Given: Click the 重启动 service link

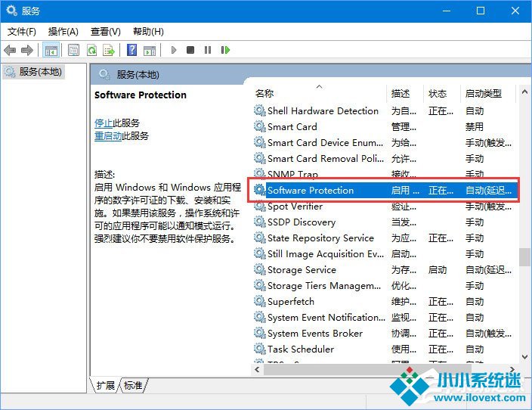Looking at the screenshot, I should [x=108, y=136].
